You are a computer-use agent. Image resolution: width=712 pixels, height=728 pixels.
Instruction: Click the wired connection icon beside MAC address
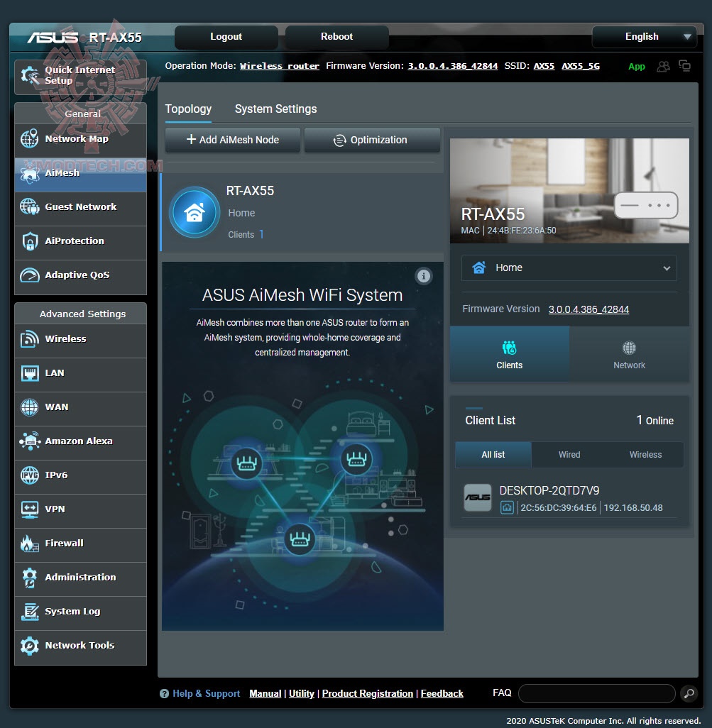click(x=507, y=507)
